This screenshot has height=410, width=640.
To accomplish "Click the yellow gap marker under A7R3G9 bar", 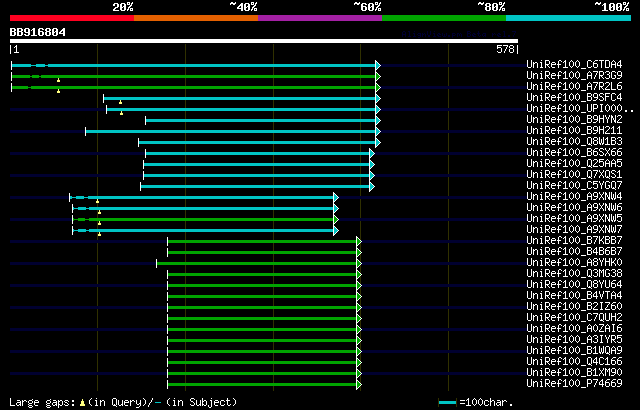I will coord(58,80).
